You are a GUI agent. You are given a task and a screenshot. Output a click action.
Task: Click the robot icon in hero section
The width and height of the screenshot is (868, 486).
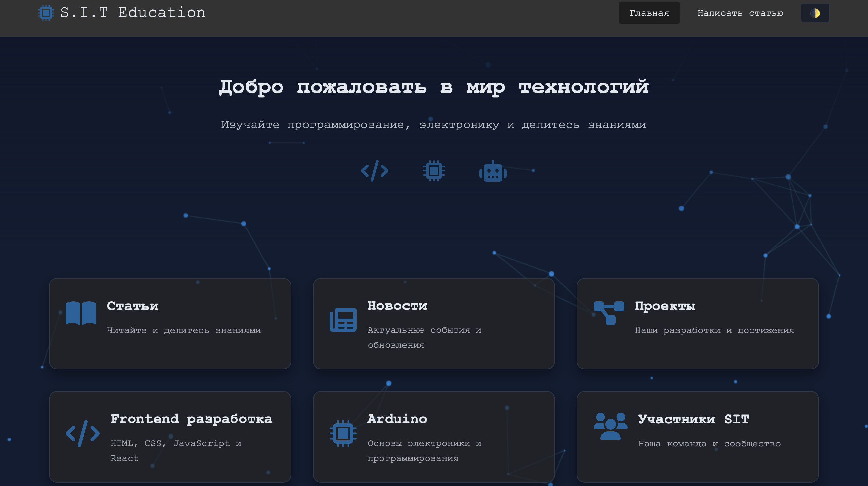(493, 171)
